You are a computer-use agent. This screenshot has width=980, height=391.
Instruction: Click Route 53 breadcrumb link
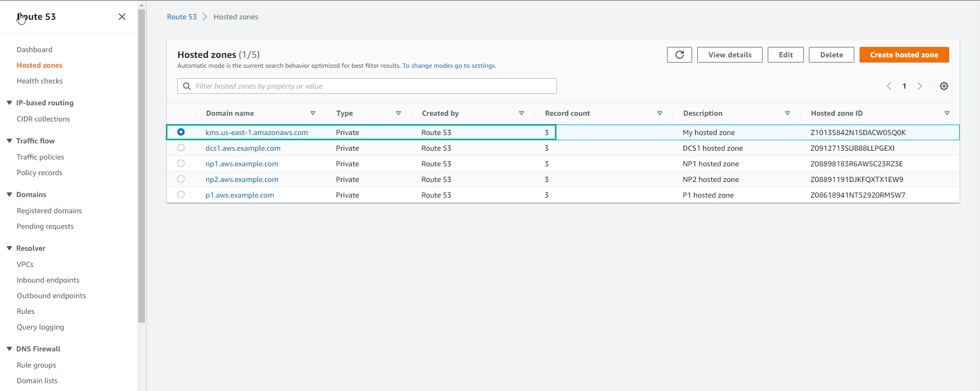coord(182,17)
